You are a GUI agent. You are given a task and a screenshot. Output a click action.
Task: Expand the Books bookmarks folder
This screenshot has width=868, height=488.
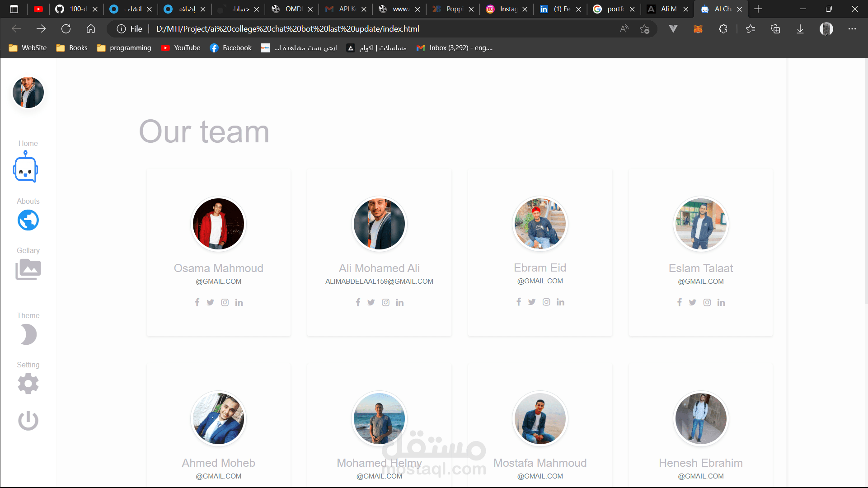[x=72, y=48]
